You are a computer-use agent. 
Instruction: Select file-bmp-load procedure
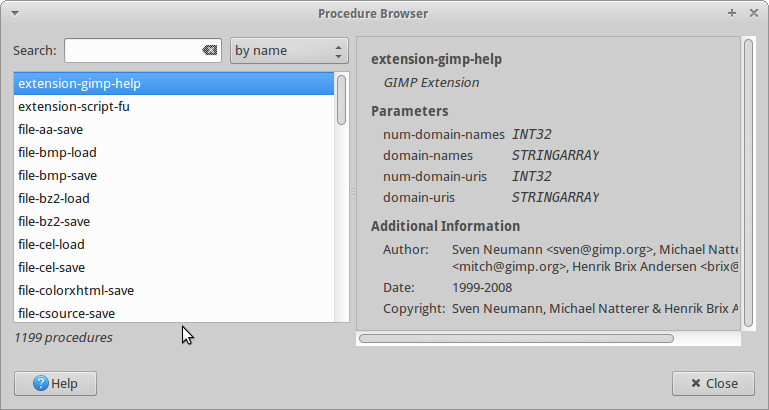click(x=174, y=153)
